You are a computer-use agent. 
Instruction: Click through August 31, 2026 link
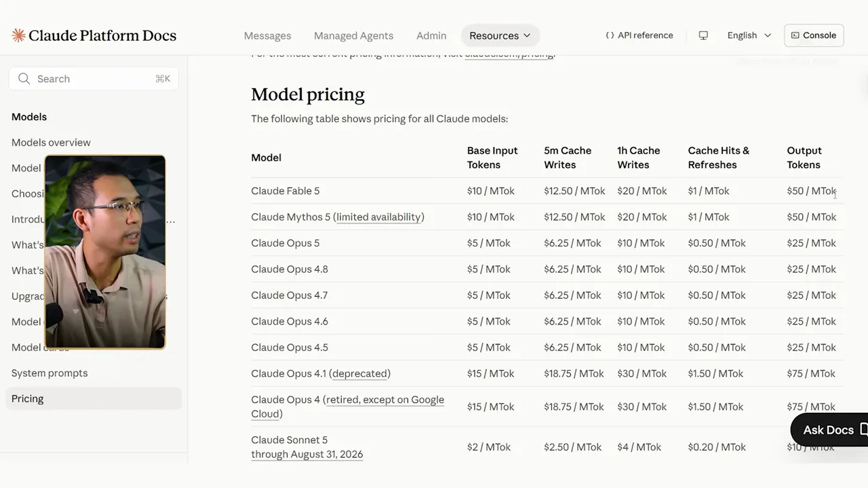(x=307, y=454)
